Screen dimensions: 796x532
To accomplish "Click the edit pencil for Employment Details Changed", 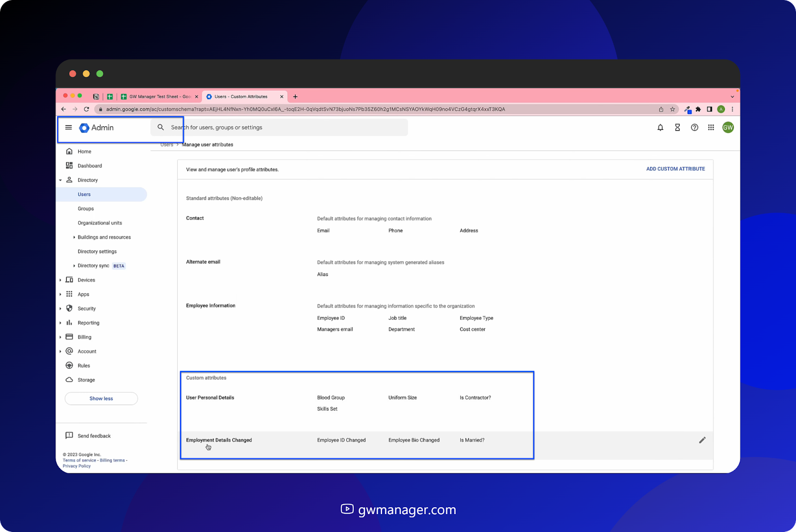I will pyautogui.click(x=702, y=440).
